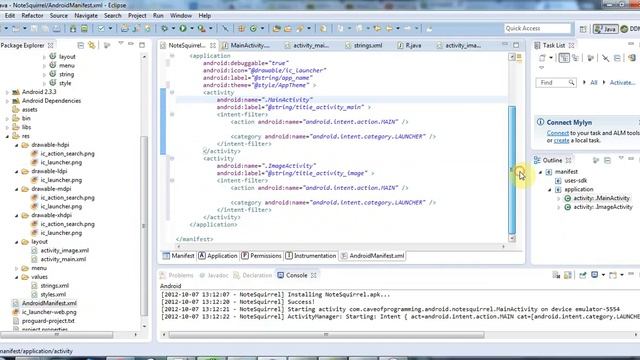Screen dimensions: 640x360
Task: Open the Source menu
Action: click(59, 16)
